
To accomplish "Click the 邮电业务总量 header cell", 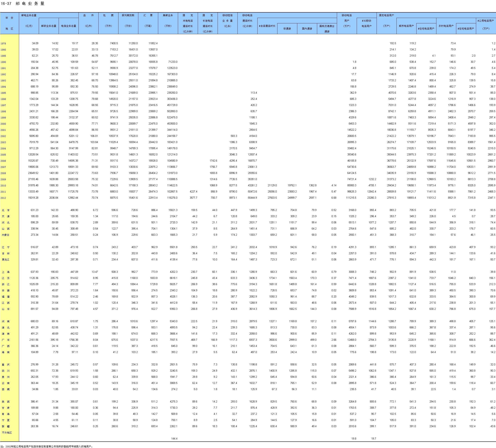I will tap(29, 15).
